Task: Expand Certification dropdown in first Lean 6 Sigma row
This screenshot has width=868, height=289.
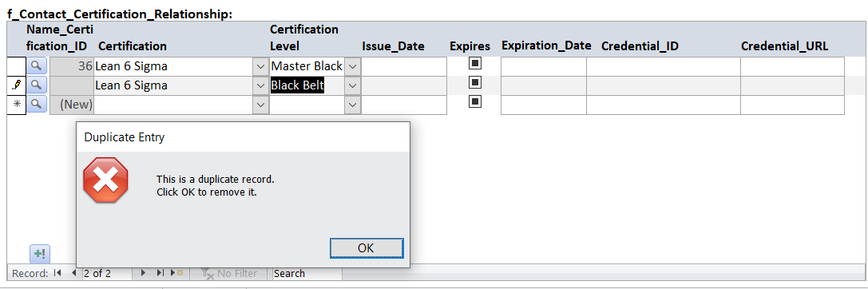Action: [x=261, y=67]
